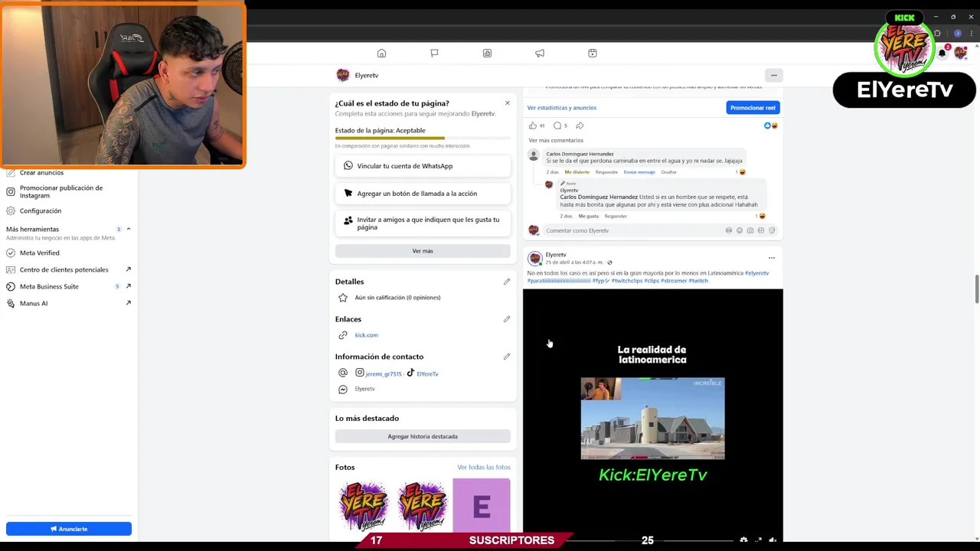Open 'Ver estadísticas y anuncios' link
The width and height of the screenshot is (980, 551).
(561, 108)
